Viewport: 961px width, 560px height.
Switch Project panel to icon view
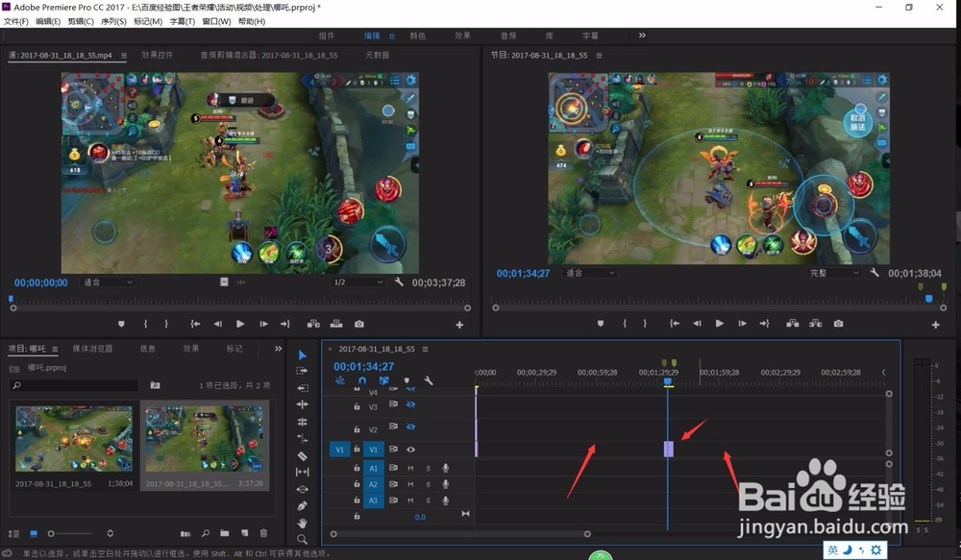34,533
